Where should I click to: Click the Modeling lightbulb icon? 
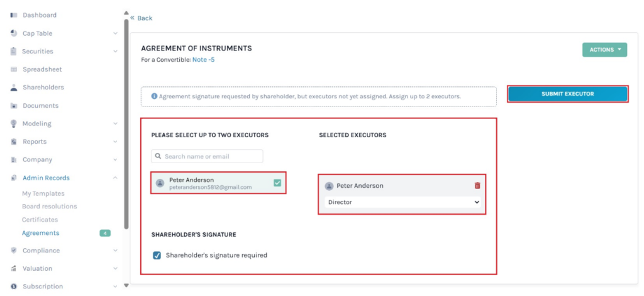pyautogui.click(x=14, y=124)
